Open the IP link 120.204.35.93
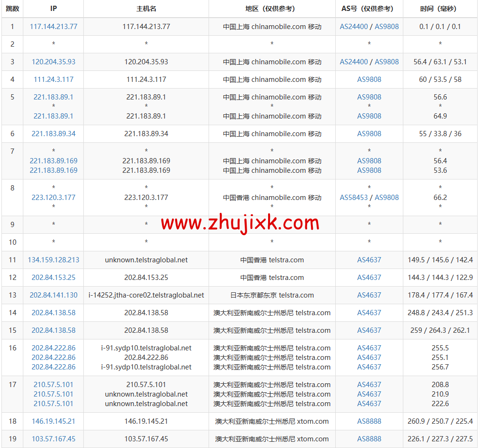Viewport: 480px width, 448px height. (x=53, y=61)
